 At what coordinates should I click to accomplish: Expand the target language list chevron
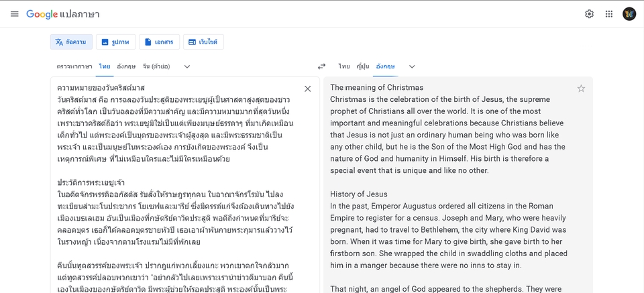(412, 66)
